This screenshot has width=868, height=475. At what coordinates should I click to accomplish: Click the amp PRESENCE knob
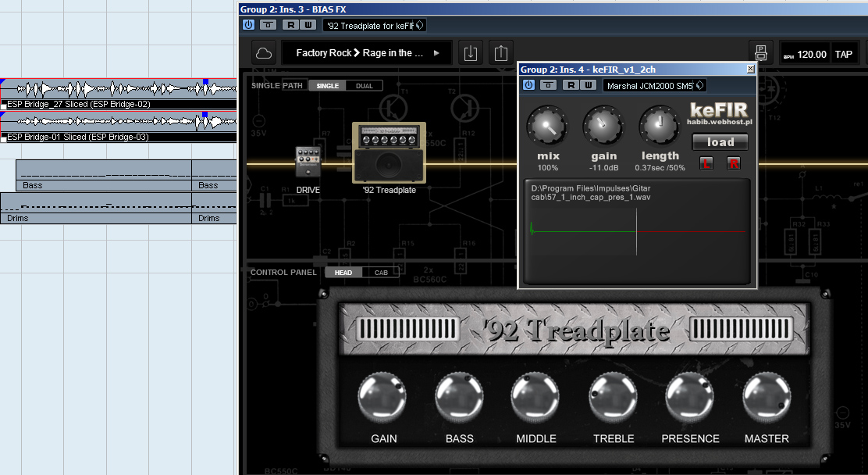point(690,398)
